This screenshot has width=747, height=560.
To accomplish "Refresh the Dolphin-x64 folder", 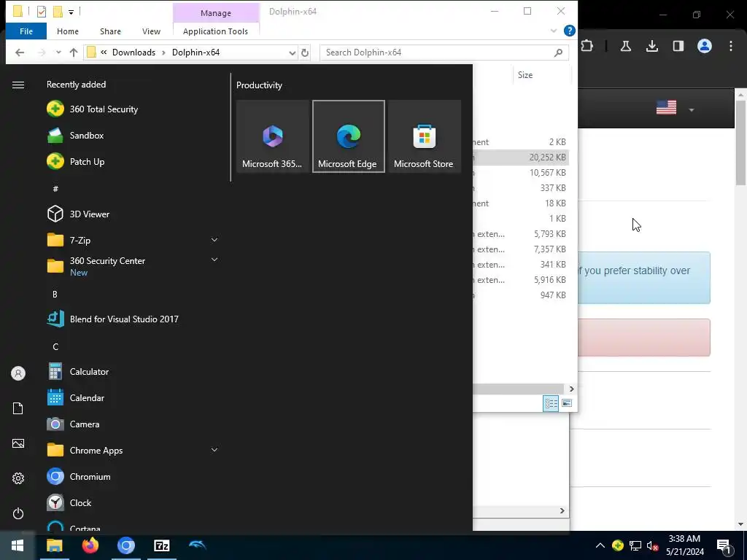I will pyautogui.click(x=305, y=52).
